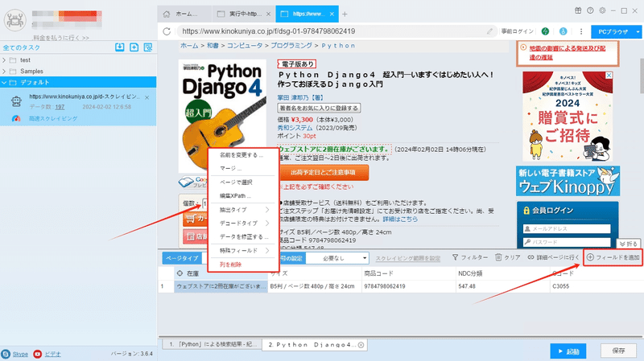Click the 折る collapse button

pos(628,244)
